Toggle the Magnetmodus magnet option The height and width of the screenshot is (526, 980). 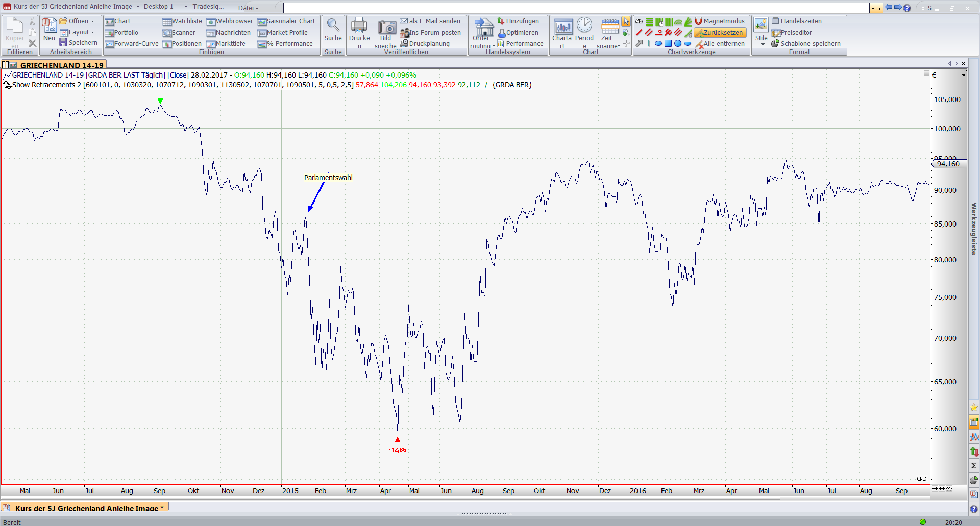pyautogui.click(x=720, y=21)
